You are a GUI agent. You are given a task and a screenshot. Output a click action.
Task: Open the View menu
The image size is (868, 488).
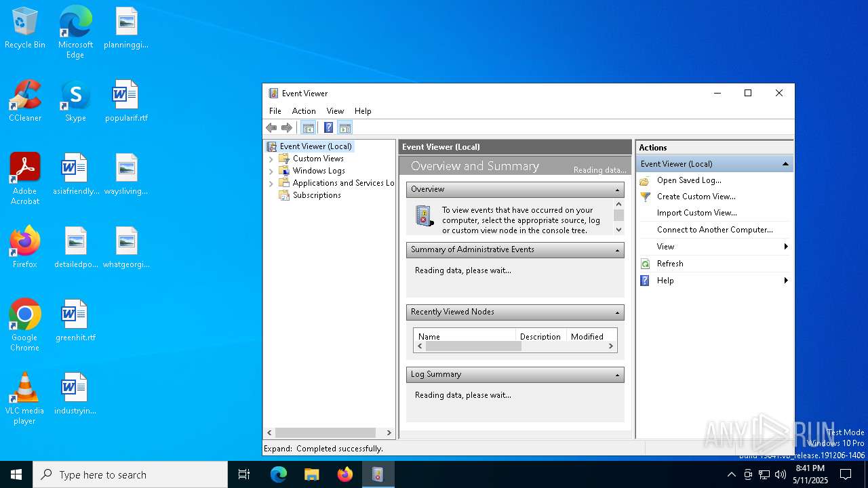(335, 111)
